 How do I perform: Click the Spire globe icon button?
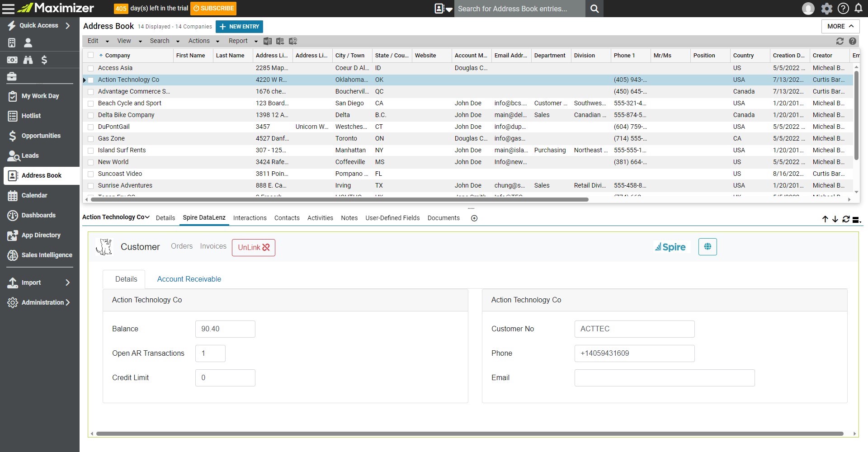coord(708,247)
